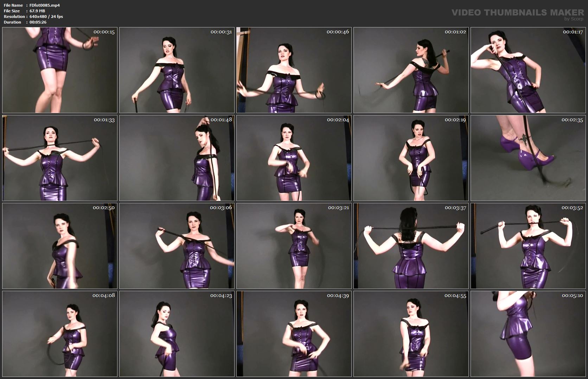
Task: Select the thumbnail at 00:02:19
Action: point(411,158)
